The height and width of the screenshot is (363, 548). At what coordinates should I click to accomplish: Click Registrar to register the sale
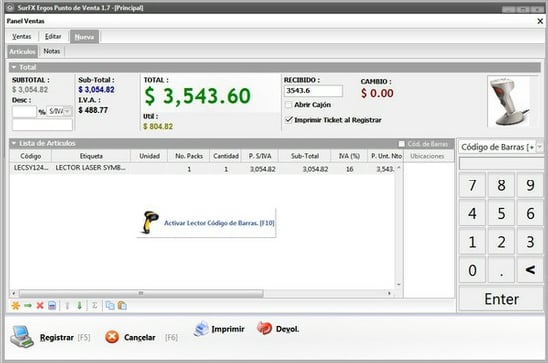click(57, 337)
